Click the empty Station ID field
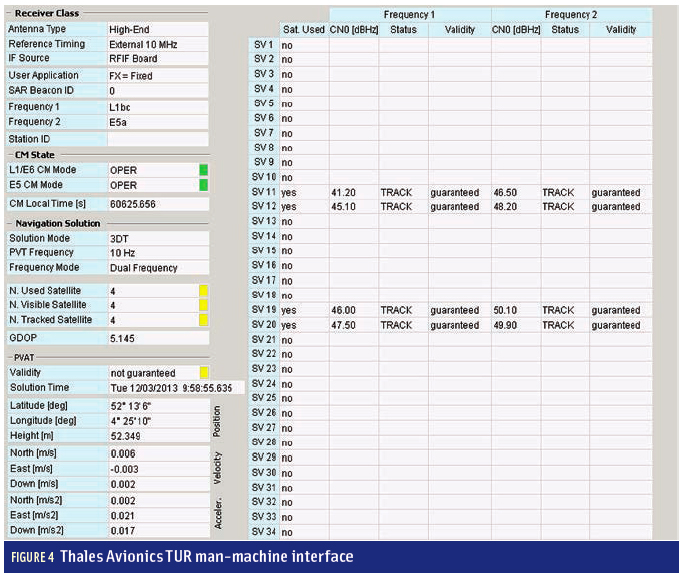Image resolution: width=684 pixels, height=575 pixels. tap(157, 139)
